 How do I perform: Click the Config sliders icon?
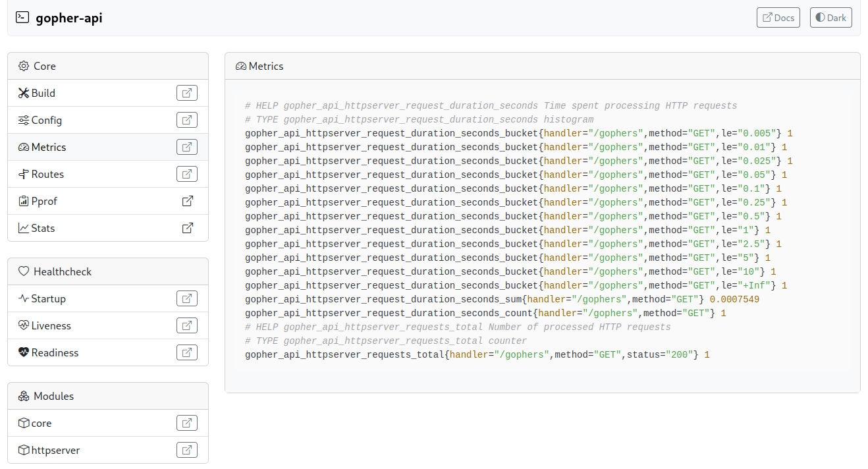[x=24, y=120]
